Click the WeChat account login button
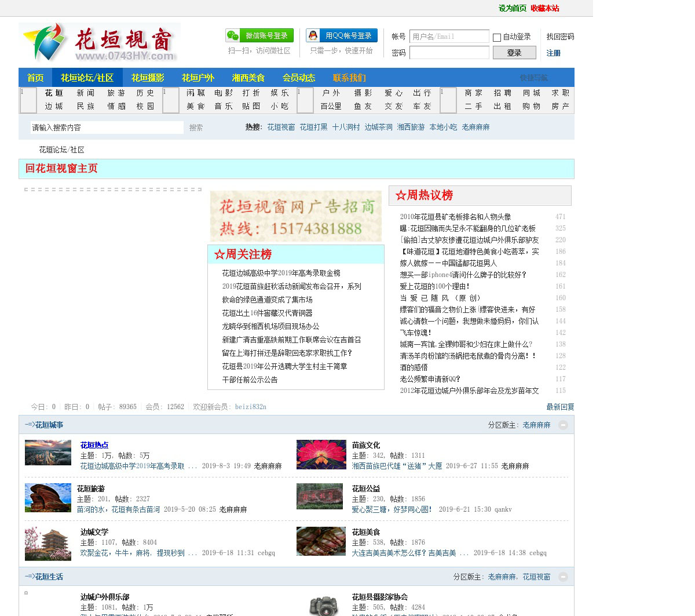Viewport: 695px width, 616px height. tap(259, 36)
